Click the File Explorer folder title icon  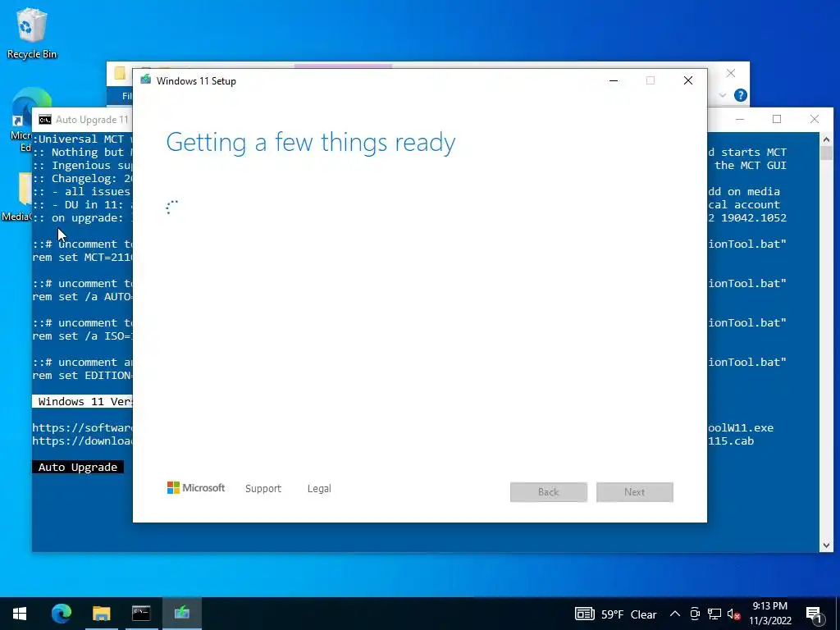pos(120,73)
